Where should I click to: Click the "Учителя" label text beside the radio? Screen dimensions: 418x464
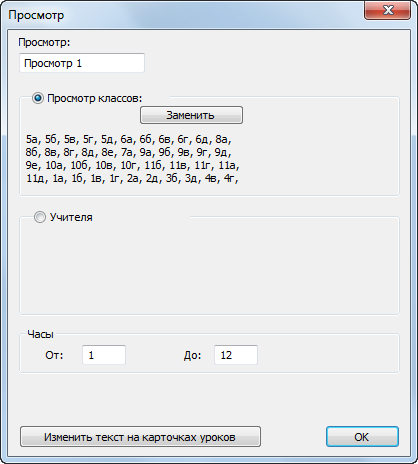click(71, 217)
